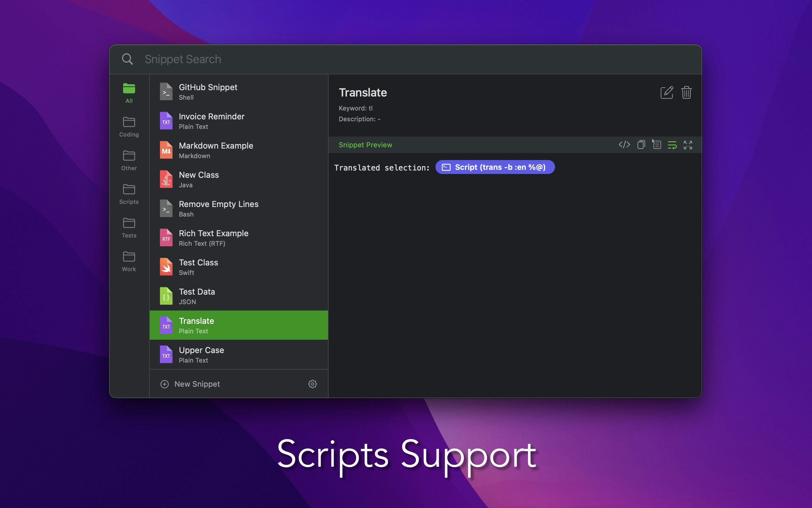Click the magnifying glass search icon
The width and height of the screenshot is (812, 508).
(x=127, y=59)
